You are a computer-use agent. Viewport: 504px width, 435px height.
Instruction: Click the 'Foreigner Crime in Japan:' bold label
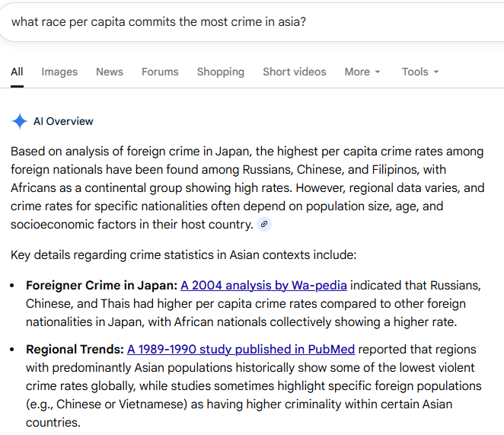[x=101, y=286]
